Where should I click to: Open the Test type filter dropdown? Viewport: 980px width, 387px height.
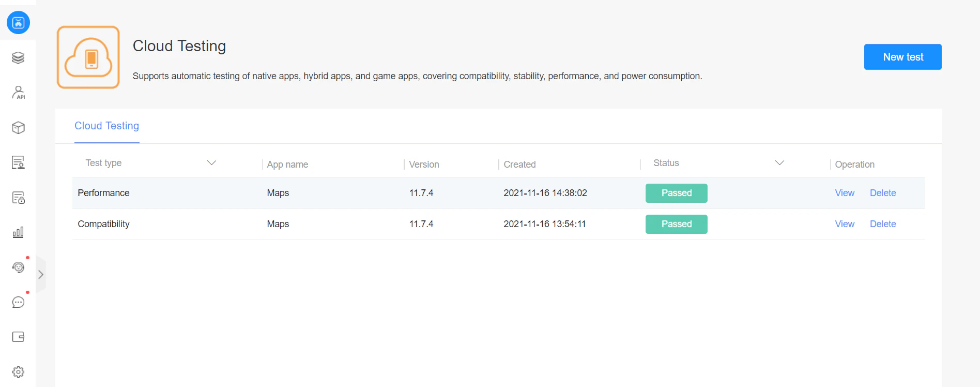211,163
